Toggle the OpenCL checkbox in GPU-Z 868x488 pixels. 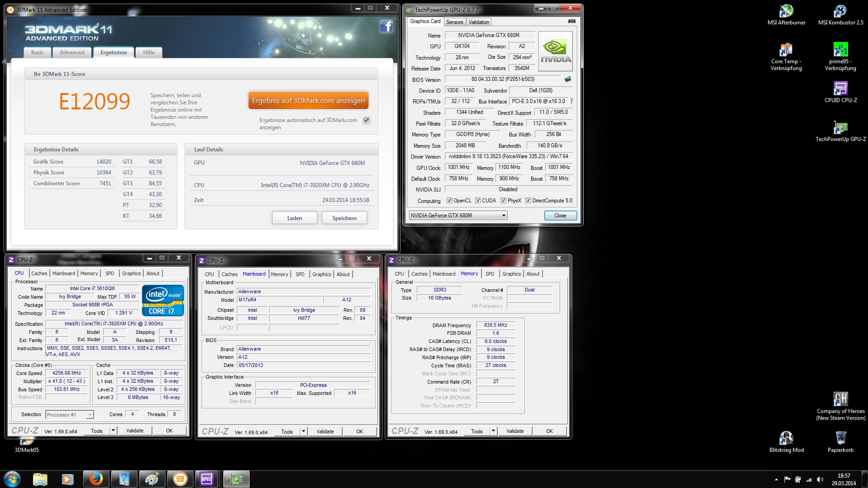pyautogui.click(x=449, y=201)
